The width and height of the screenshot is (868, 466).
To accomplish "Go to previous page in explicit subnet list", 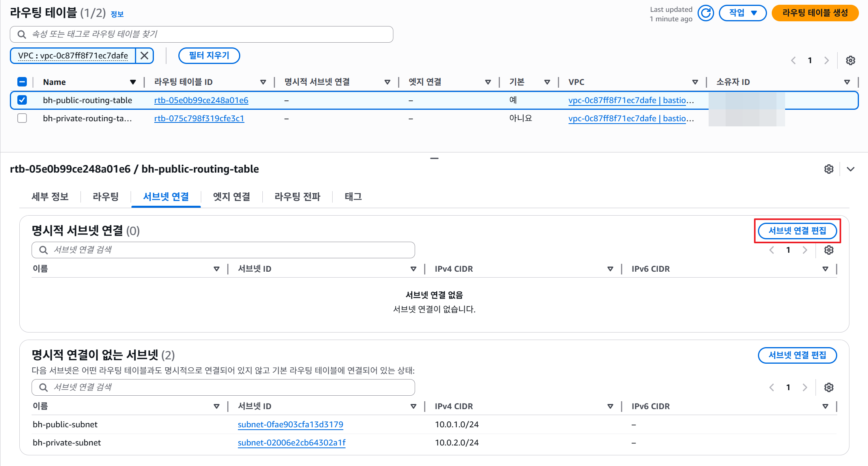I will (772, 250).
